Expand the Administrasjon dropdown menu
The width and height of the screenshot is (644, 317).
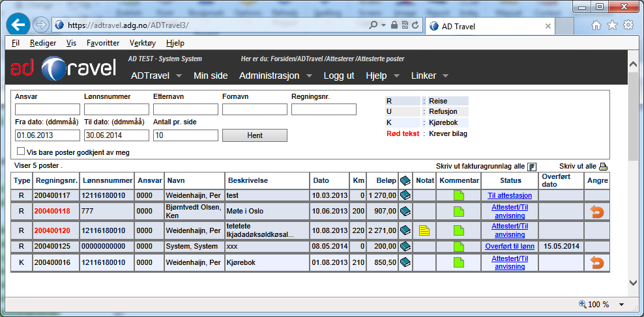pos(309,76)
